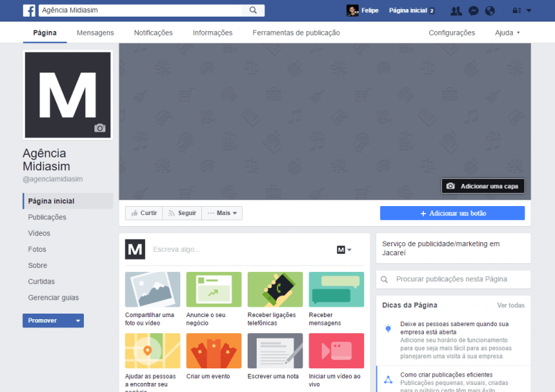The width and height of the screenshot is (555, 392).
Task: Click Página inicial in top bar
Action: 408,10
